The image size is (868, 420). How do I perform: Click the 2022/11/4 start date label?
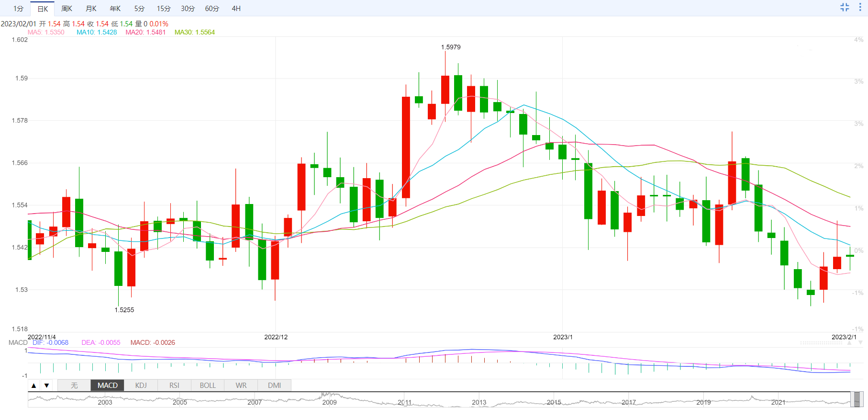click(x=42, y=337)
